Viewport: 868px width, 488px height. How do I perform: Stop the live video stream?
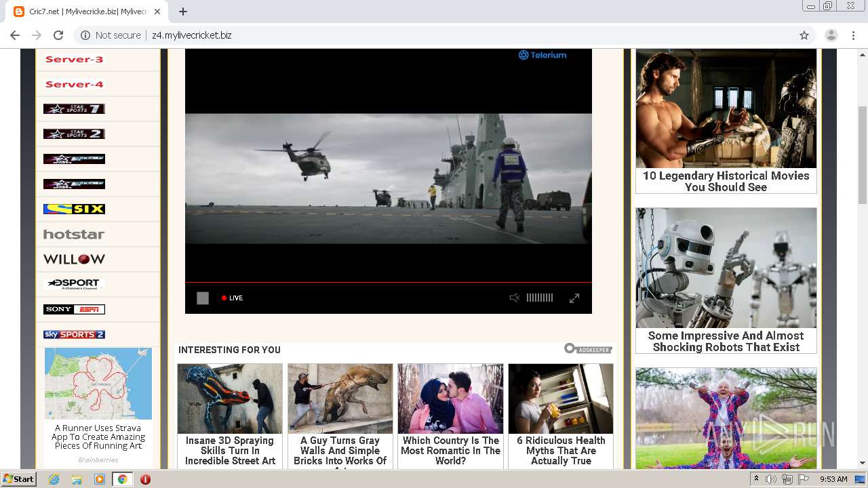point(203,298)
